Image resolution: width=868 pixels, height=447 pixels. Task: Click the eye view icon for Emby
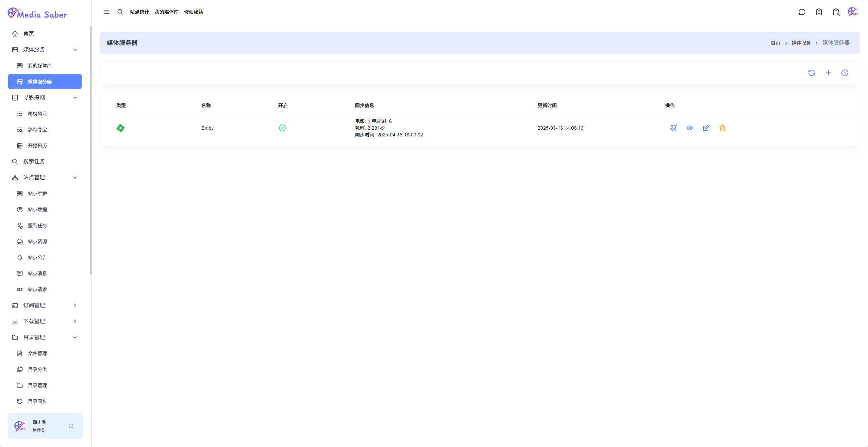689,128
